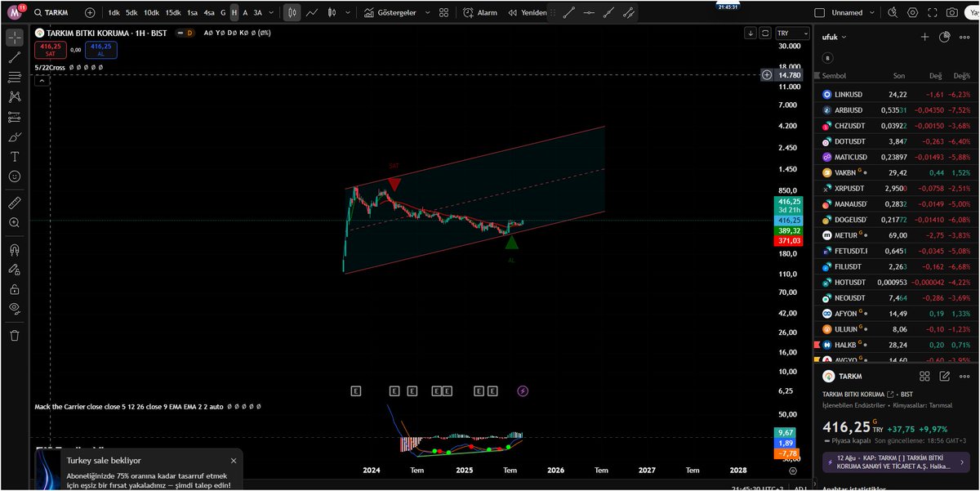Viewport: 980px width, 491px height.
Task: Select the 1dk timeframe
Action: (x=114, y=13)
